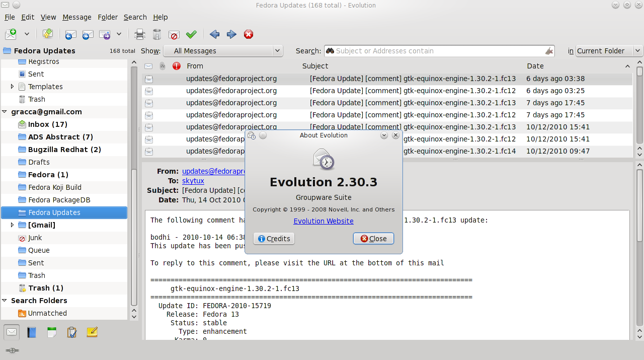Click in the search input field
The width and height of the screenshot is (644, 360).
point(439,51)
